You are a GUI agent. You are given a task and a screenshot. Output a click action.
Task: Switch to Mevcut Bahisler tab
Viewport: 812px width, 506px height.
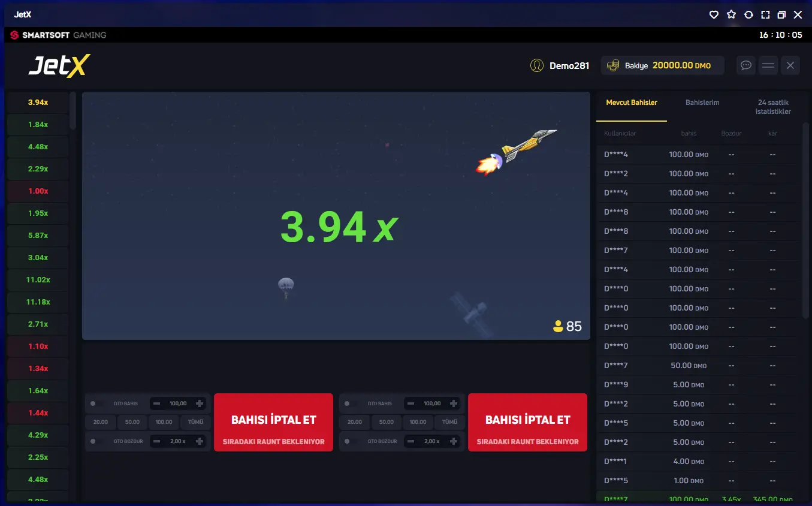[632, 103]
